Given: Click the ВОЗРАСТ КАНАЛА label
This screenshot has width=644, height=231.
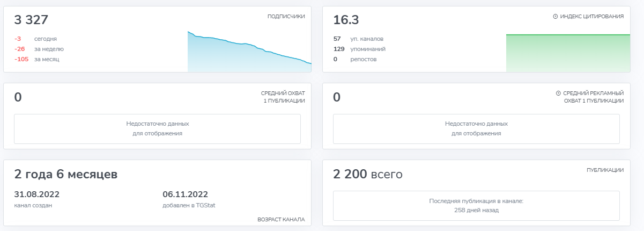Looking at the screenshot, I should [x=281, y=219].
